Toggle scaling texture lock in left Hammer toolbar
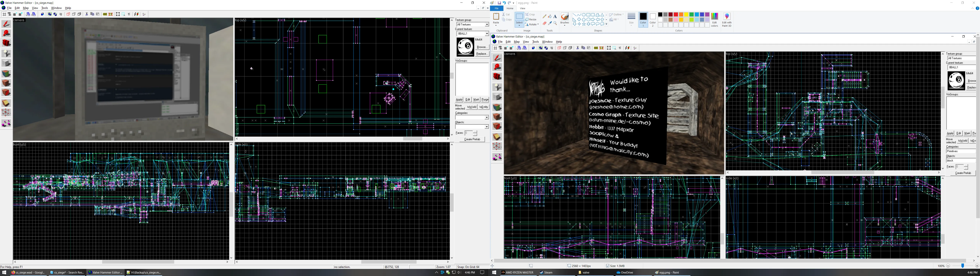The height and width of the screenshot is (276, 980). 137,15
